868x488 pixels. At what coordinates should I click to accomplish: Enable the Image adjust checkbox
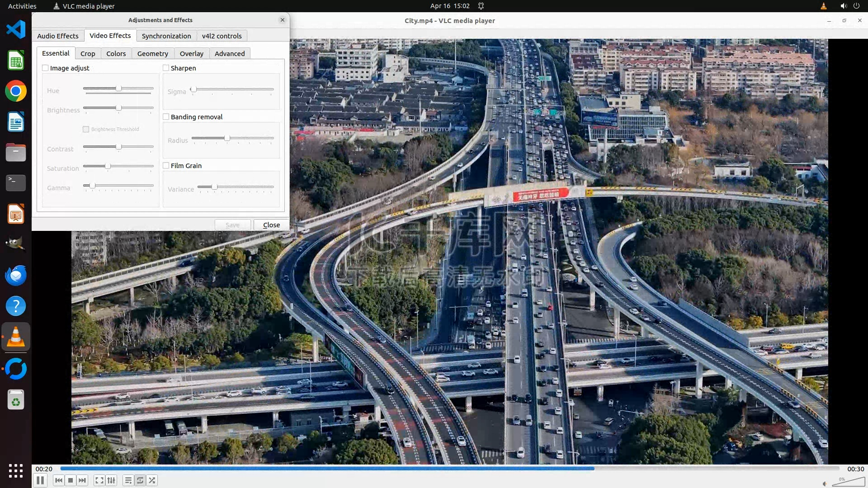pos(45,68)
